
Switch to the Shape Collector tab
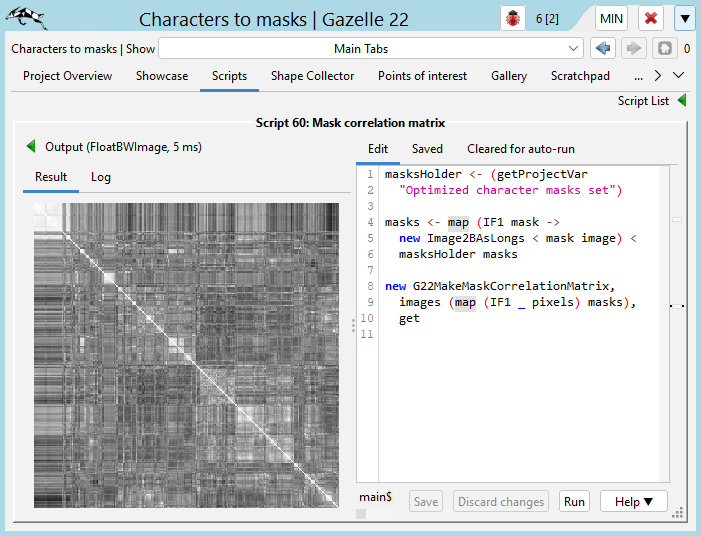[312, 76]
